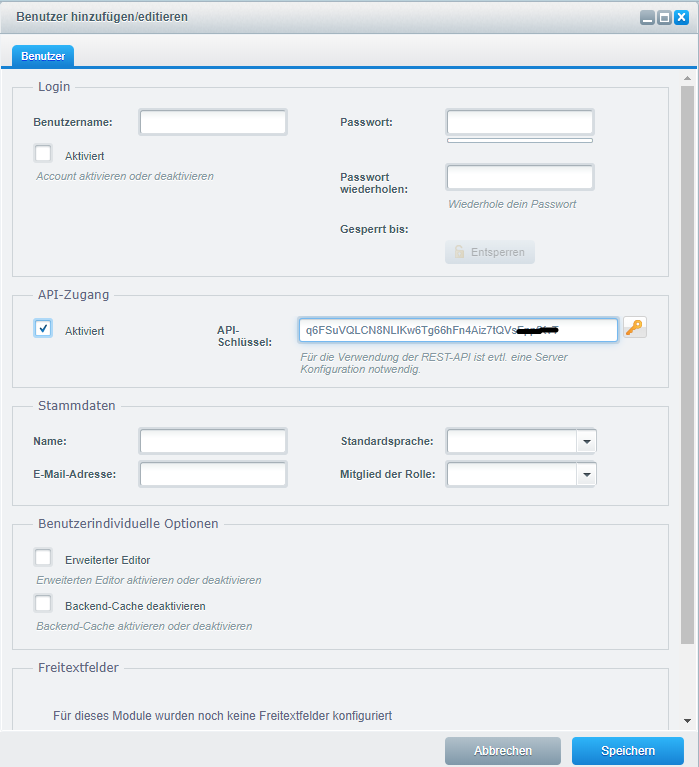Click the Mitglied der Rolle combo input
Image resolution: width=699 pixels, height=767 pixels.
click(x=512, y=474)
